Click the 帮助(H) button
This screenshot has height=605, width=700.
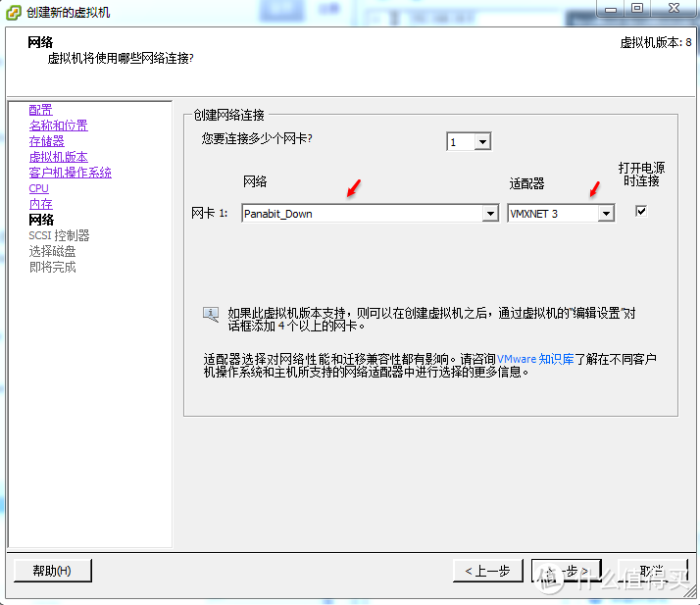52,571
